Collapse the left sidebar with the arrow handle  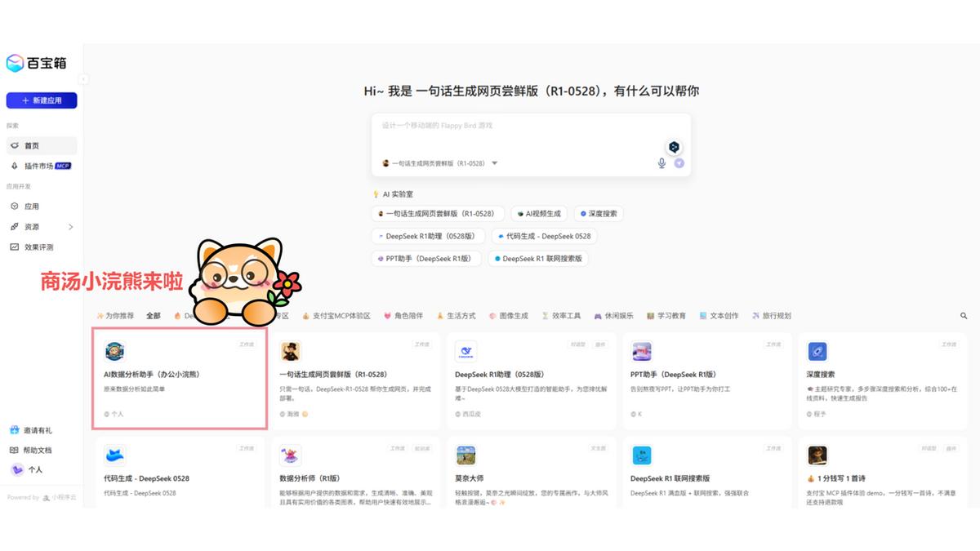click(83, 79)
